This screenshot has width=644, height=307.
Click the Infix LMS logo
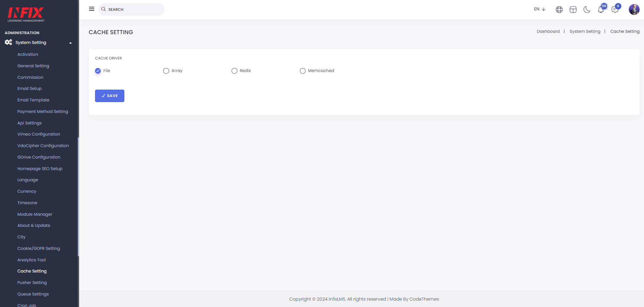point(26,15)
